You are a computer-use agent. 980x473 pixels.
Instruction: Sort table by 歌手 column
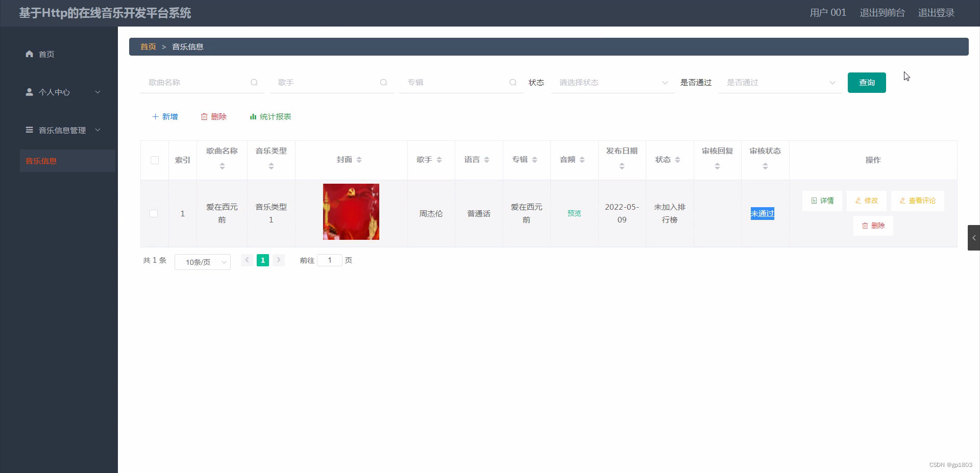tap(439, 160)
